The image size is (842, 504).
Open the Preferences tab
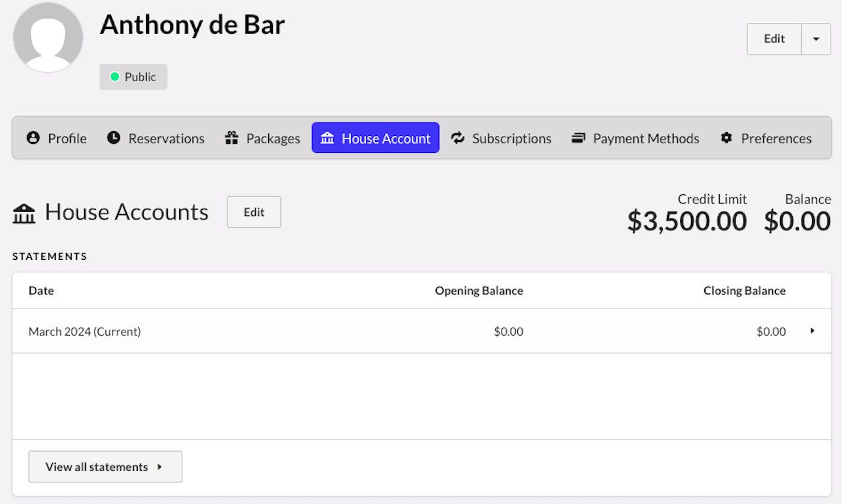click(x=766, y=138)
